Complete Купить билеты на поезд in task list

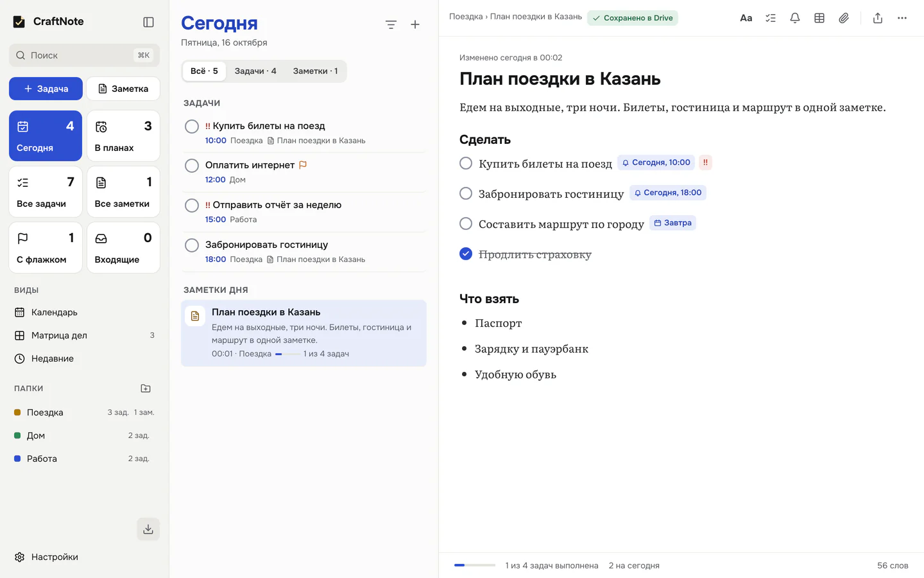[192, 127]
